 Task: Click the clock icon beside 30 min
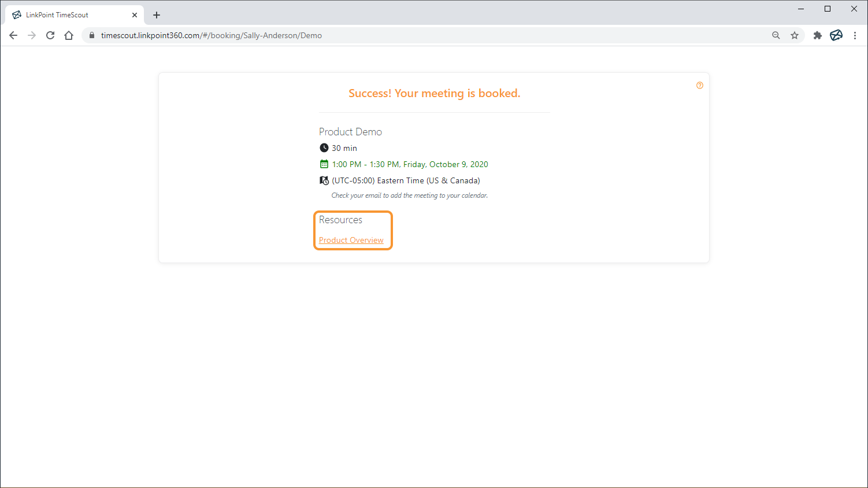324,148
